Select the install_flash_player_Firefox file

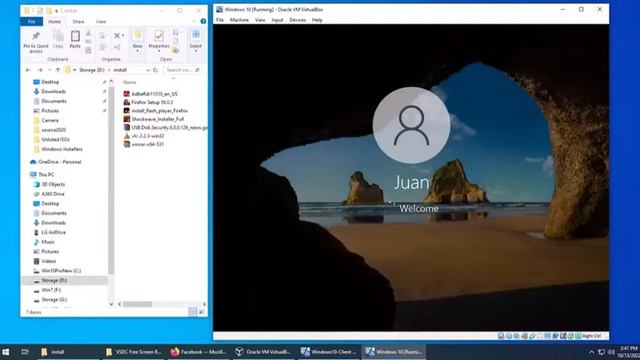156,111
